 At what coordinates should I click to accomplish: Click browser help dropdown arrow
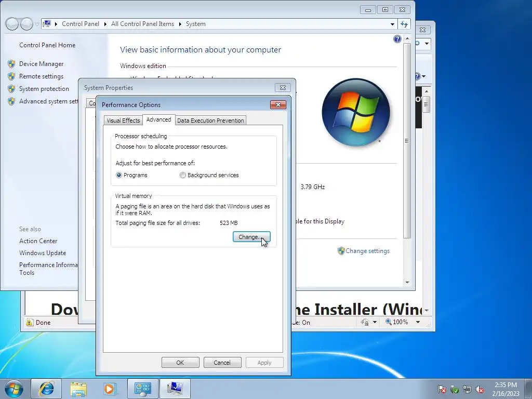pos(423,76)
